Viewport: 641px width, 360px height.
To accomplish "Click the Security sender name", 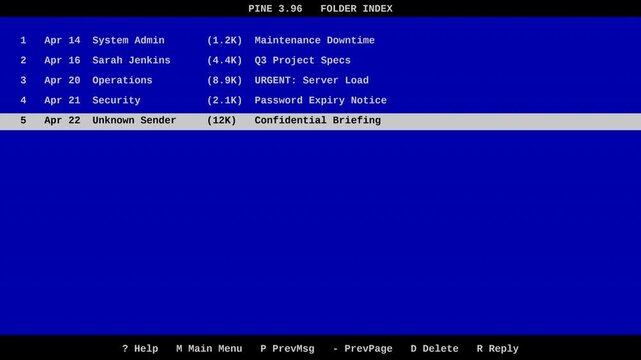I will click(116, 101).
